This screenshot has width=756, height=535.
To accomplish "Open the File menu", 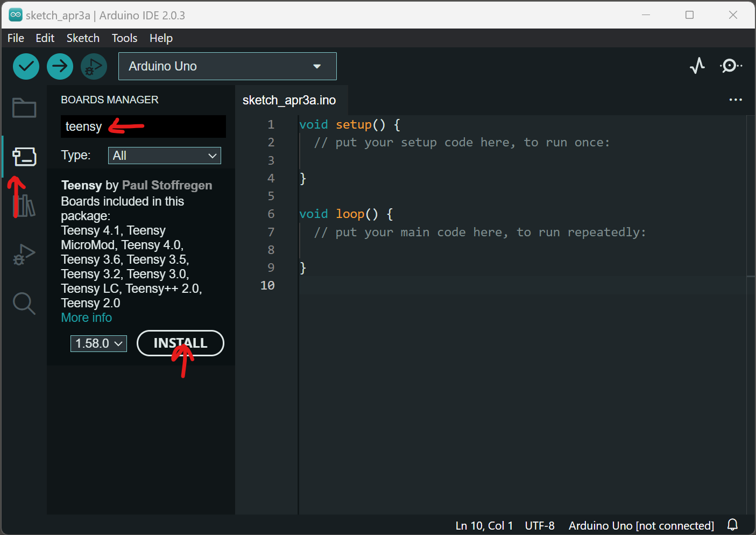I will [x=16, y=38].
